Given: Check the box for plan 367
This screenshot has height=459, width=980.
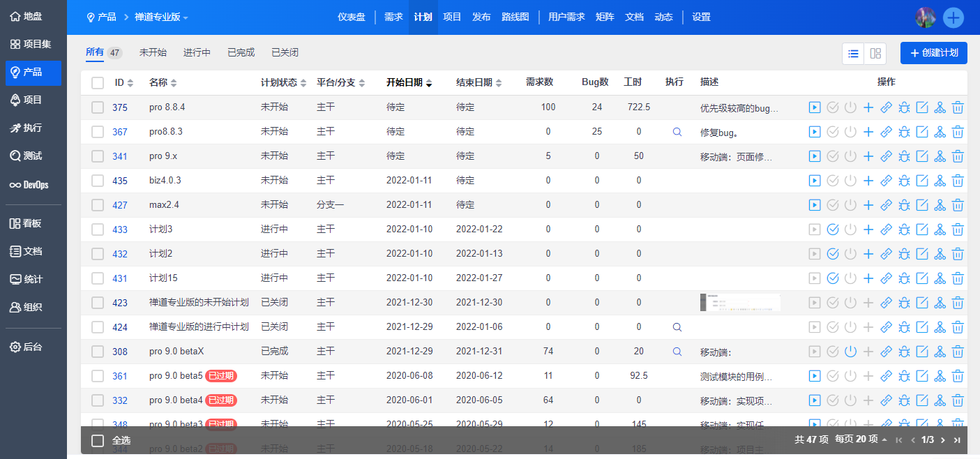Looking at the screenshot, I should point(98,132).
